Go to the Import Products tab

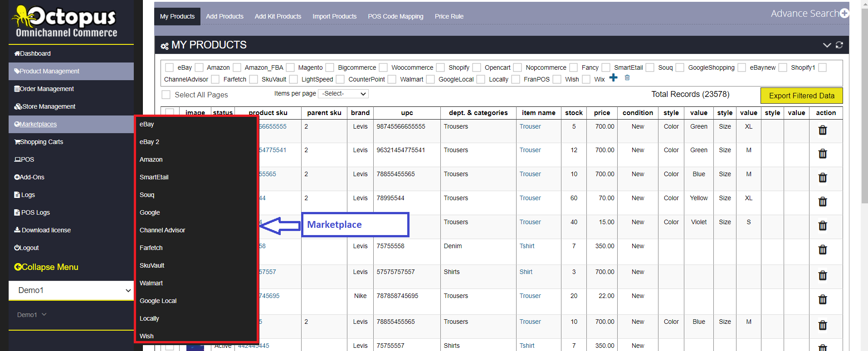pyautogui.click(x=335, y=16)
